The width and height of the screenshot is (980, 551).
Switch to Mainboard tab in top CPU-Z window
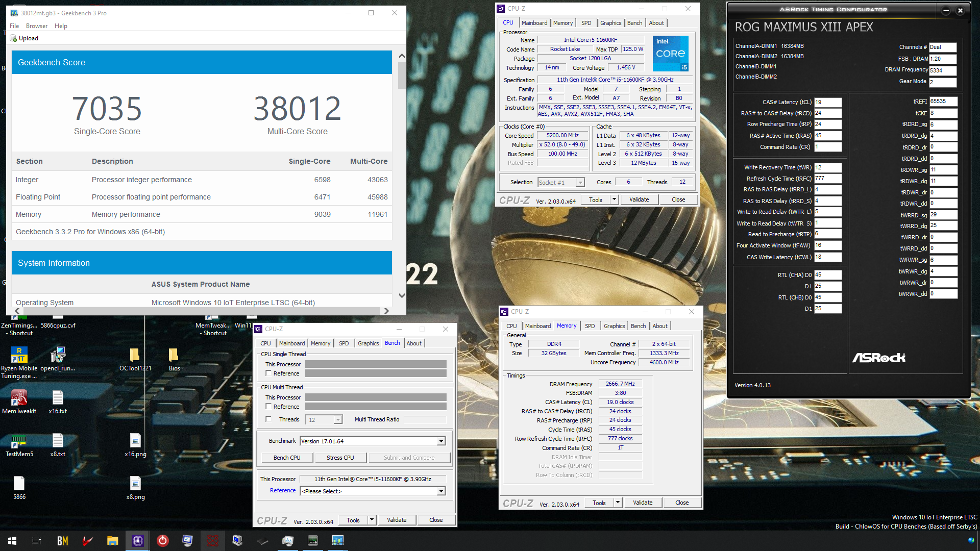point(534,23)
